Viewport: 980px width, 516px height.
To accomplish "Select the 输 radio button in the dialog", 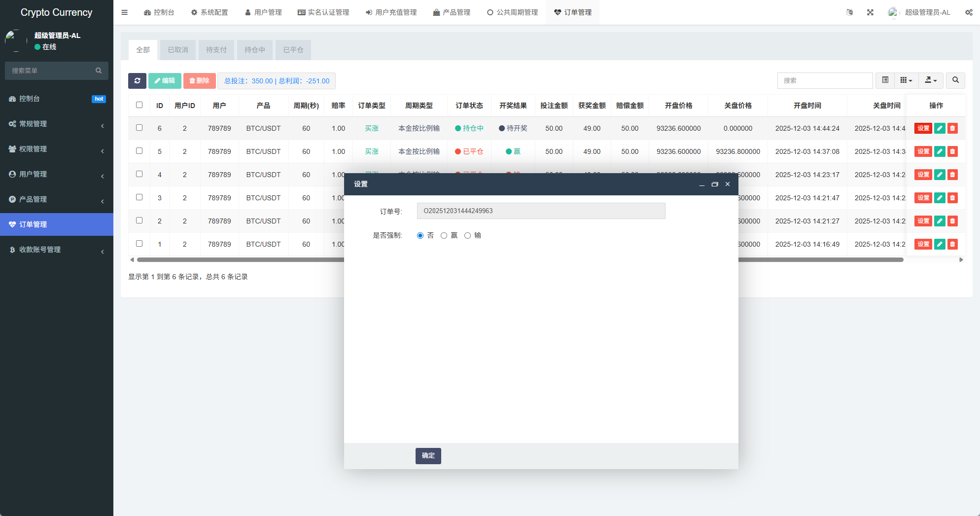I will [467, 235].
